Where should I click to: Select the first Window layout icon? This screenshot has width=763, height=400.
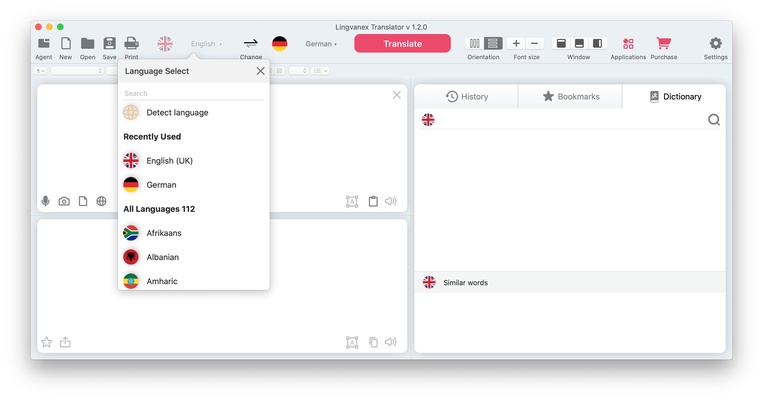[561, 43]
